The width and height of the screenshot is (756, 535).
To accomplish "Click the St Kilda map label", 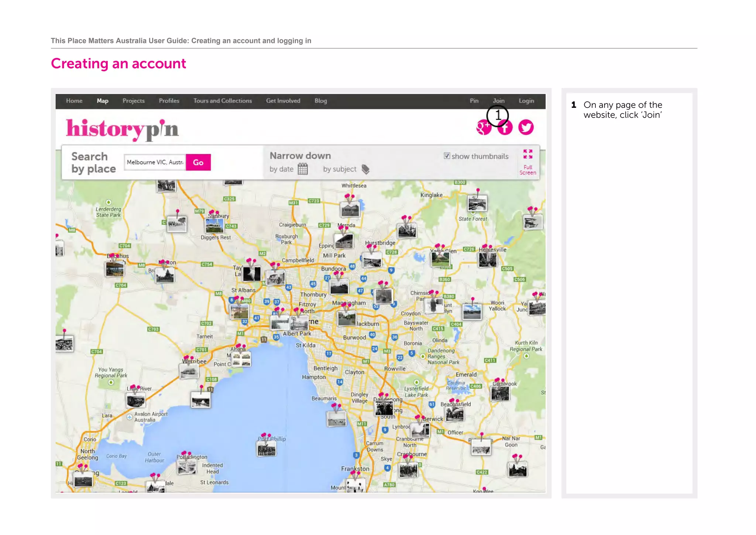I will click(306, 345).
